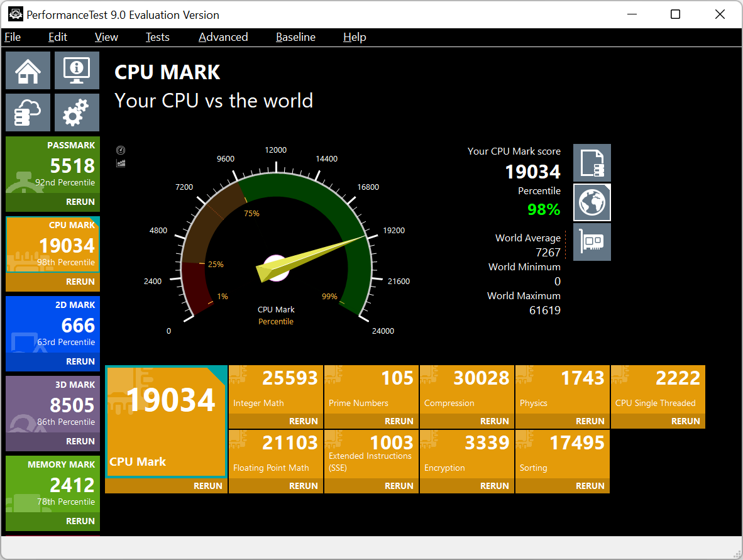Screen dimensions: 743x560
Task: Select the Integer Math result tile
Action: click(x=276, y=390)
